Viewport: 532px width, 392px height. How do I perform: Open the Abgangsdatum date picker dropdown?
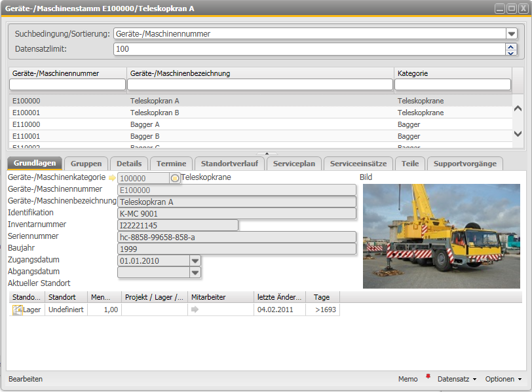click(195, 272)
